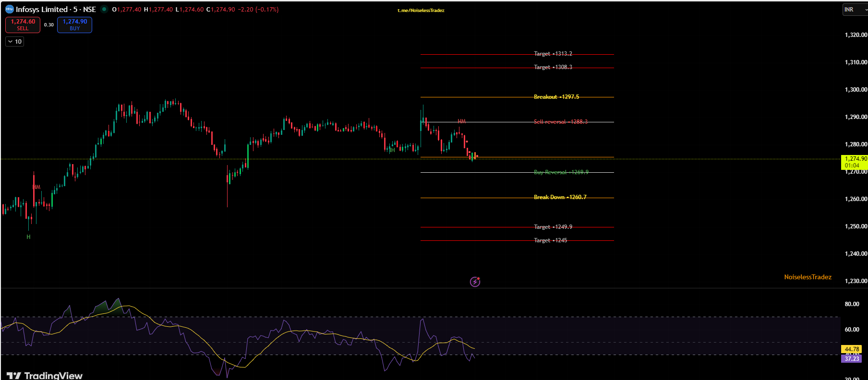Expand the indicator legend showing 10
Image resolution: width=868 pixels, height=380 pixels.
click(x=15, y=42)
